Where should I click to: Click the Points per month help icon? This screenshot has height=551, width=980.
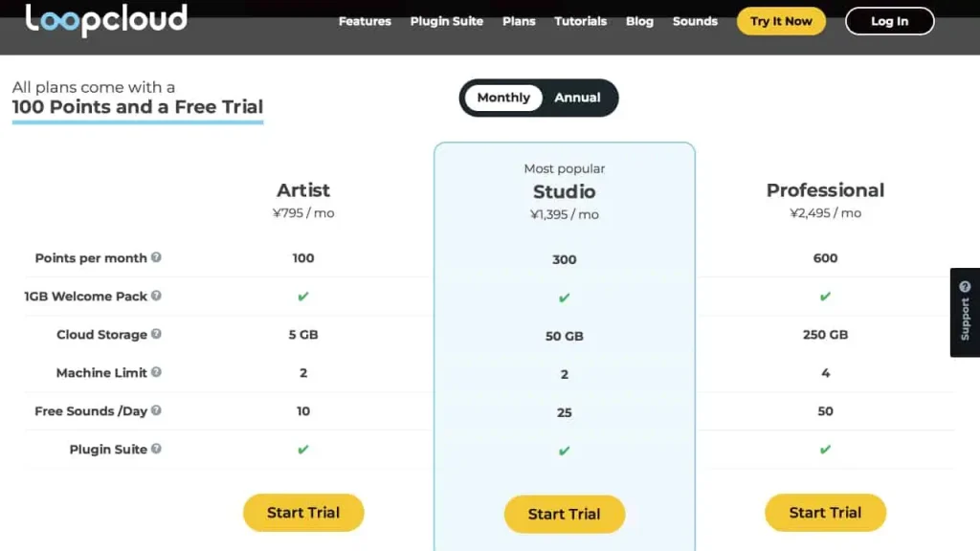(x=156, y=257)
